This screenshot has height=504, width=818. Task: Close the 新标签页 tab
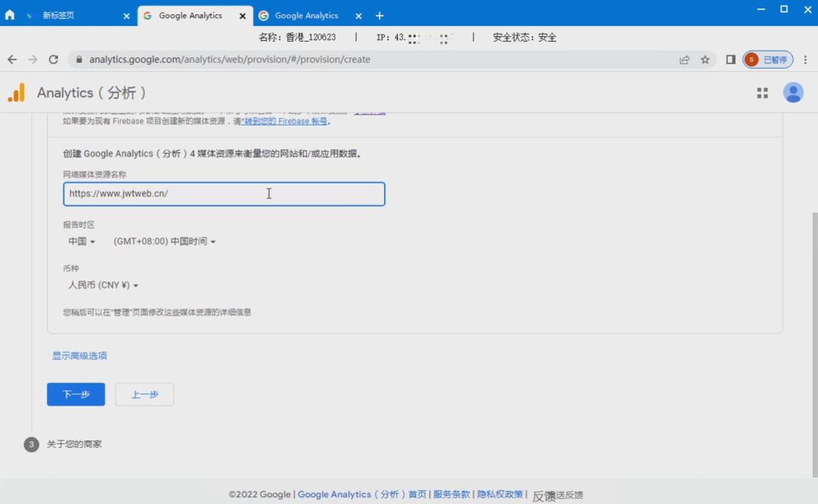click(x=126, y=16)
